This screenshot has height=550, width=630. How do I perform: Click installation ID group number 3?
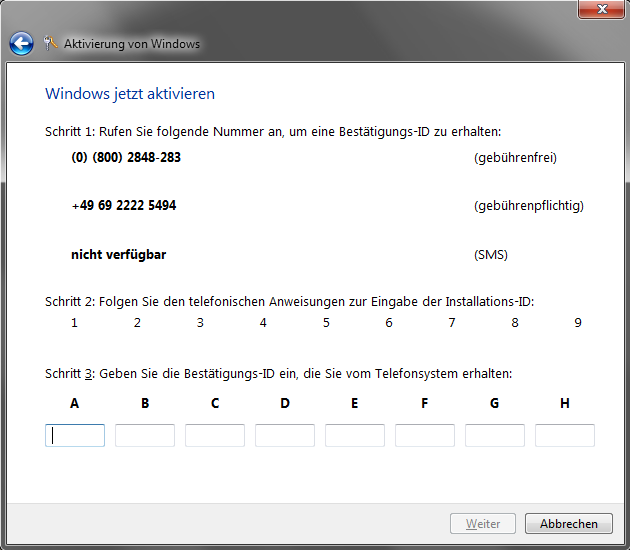200,323
